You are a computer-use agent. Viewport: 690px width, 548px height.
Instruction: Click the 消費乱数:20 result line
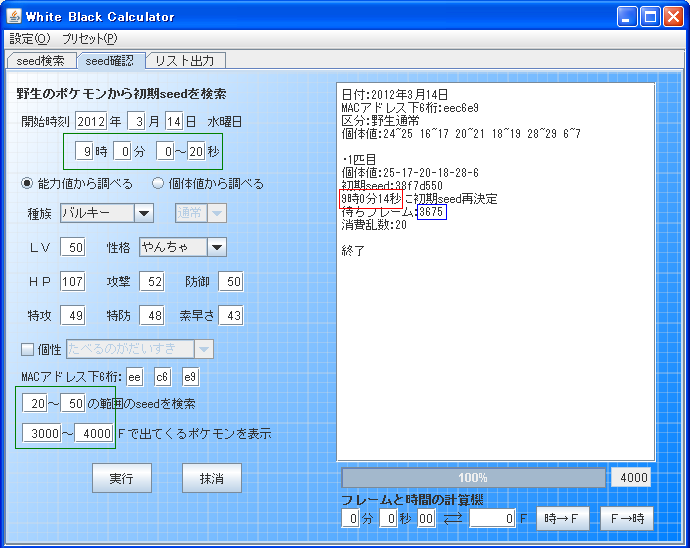pyautogui.click(x=374, y=225)
